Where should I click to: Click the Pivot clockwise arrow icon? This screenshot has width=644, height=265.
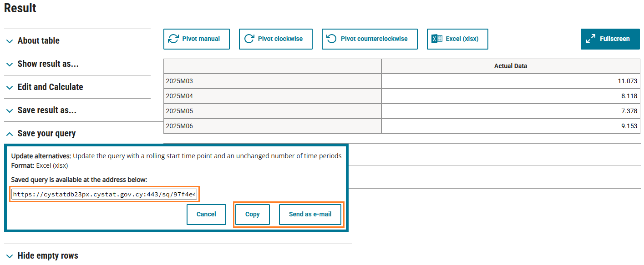[249, 39]
